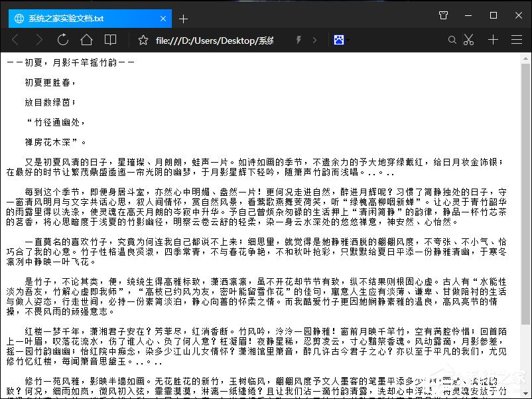The height and width of the screenshot is (399, 532).
Task: Click the plus icon in toolbar
Action: coord(493,40)
